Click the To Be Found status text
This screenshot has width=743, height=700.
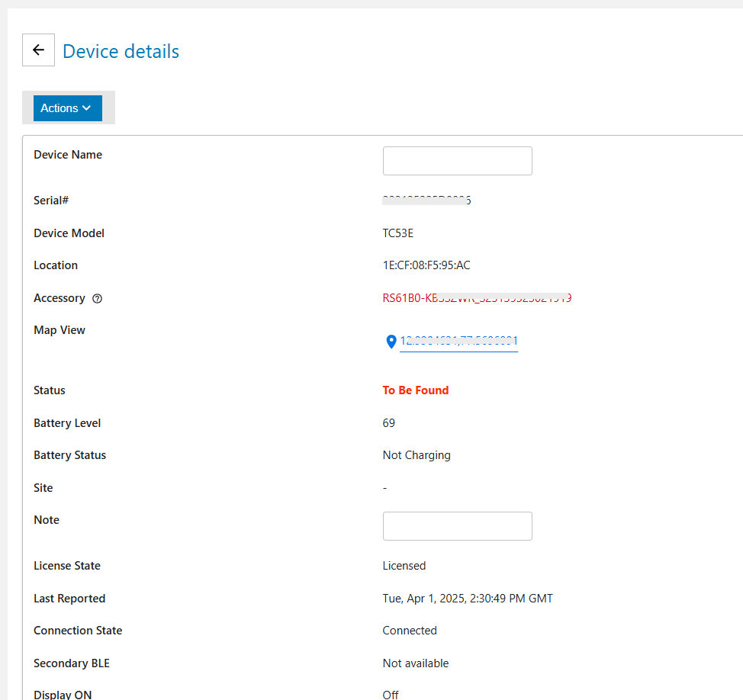pyautogui.click(x=415, y=390)
